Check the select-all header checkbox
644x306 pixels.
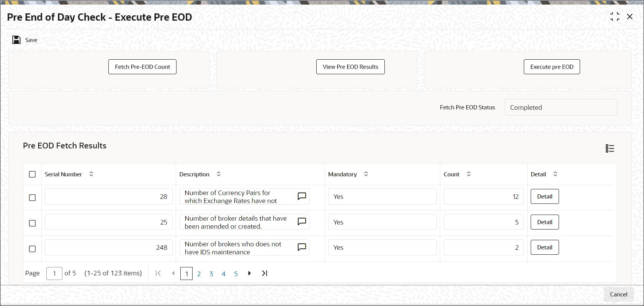click(33, 174)
